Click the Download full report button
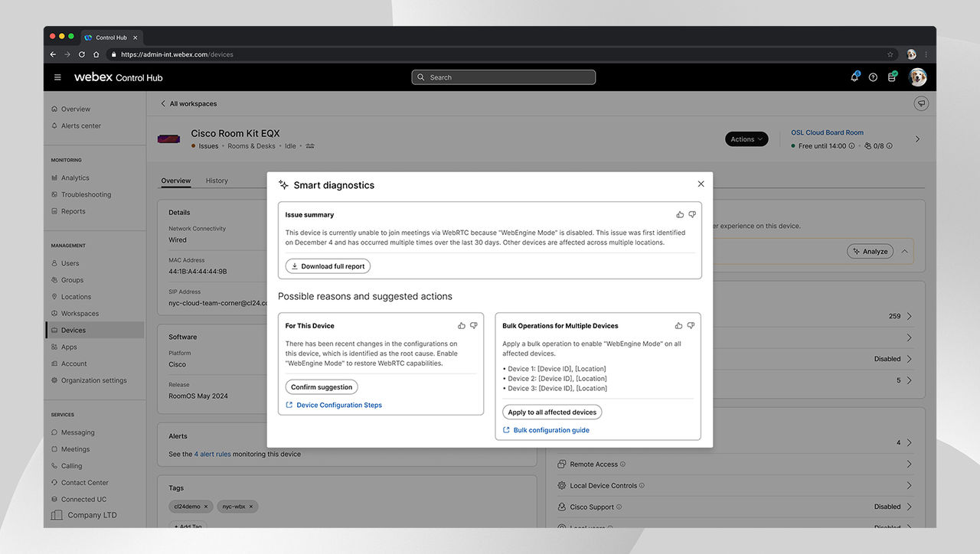The width and height of the screenshot is (980, 554). (328, 266)
